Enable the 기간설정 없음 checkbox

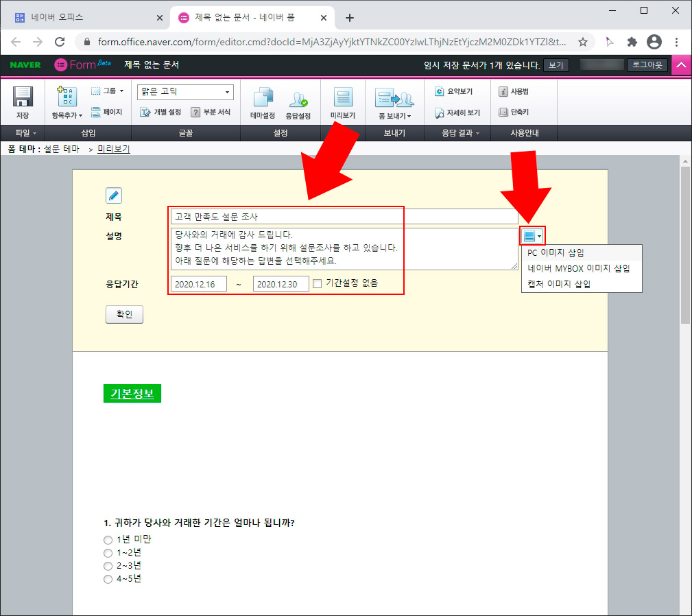coord(318,282)
